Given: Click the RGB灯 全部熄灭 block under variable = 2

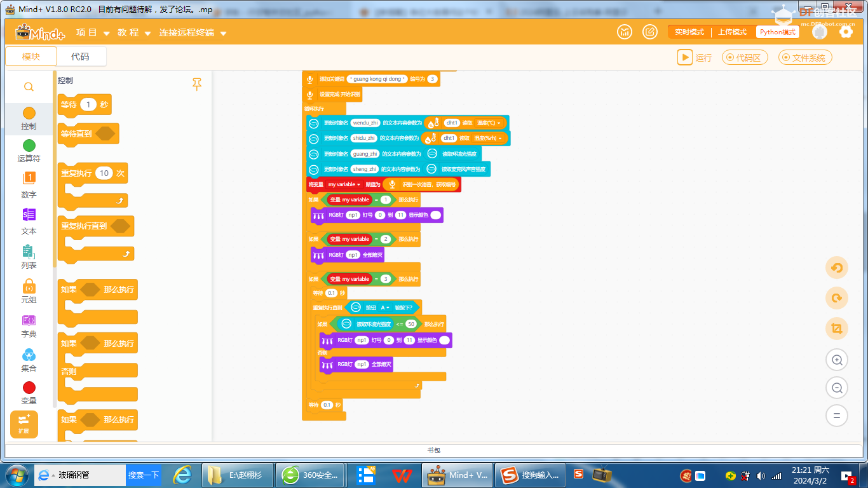Looking at the screenshot, I should (348, 255).
